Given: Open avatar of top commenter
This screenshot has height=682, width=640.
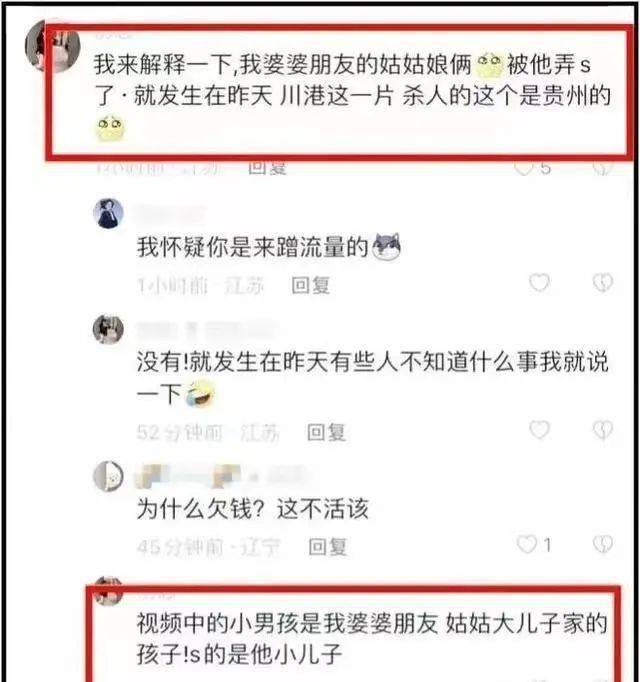Looking at the screenshot, I should point(52,45).
